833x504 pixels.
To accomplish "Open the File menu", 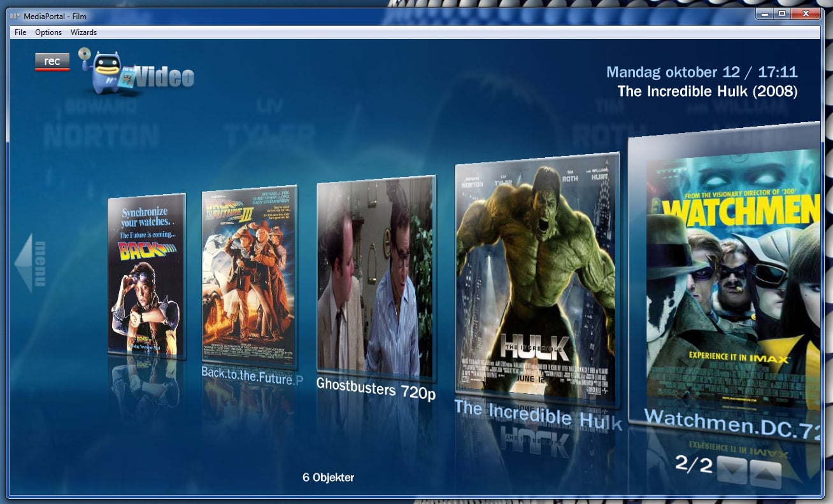I will [20, 32].
